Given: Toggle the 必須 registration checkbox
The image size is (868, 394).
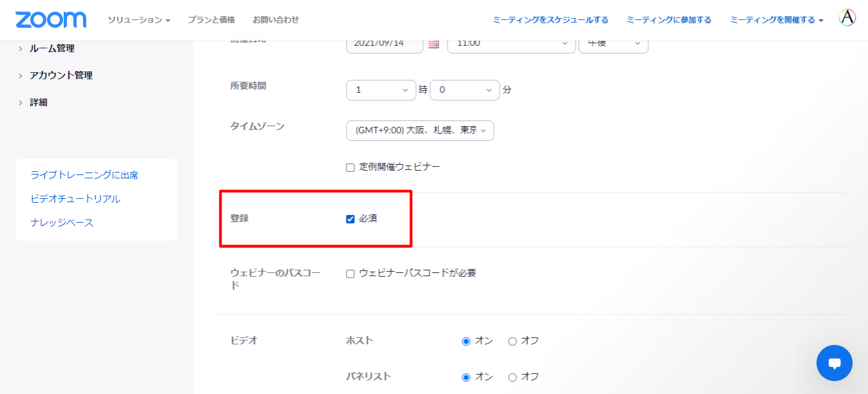Looking at the screenshot, I should [350, 219].
